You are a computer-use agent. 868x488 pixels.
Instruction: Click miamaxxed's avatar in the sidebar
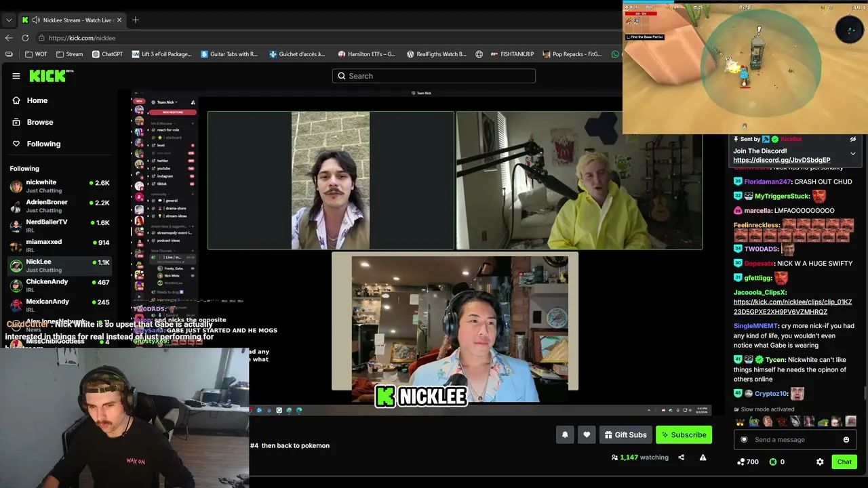click(x=16, y=245)
